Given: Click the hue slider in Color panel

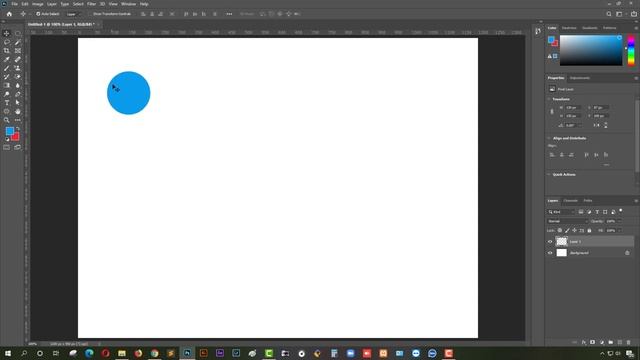Looking at the screenshot, I should pyautogui.click(x=631, y=50).
